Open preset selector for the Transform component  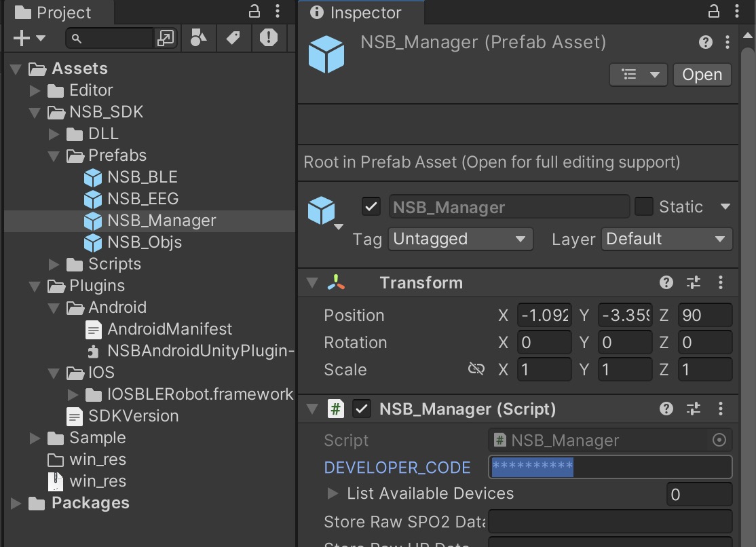[x=693, y=282]
